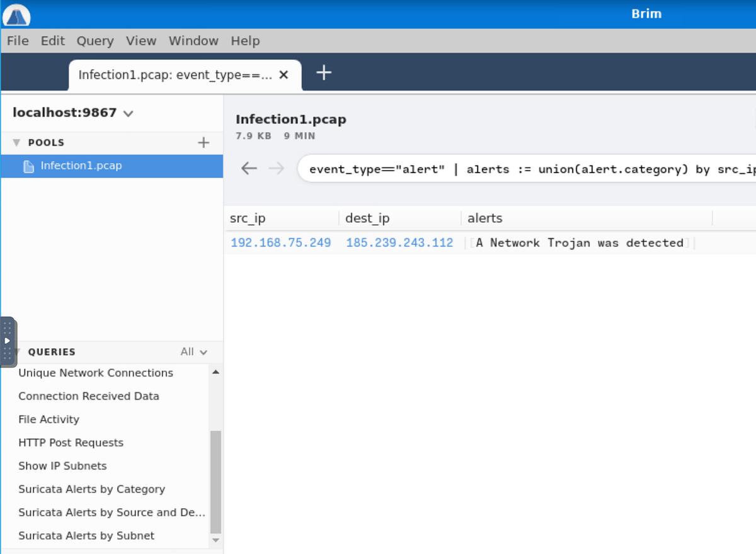Click the back navigation arrow
This screenshot has height=554, width=756.
pos(249,168)
